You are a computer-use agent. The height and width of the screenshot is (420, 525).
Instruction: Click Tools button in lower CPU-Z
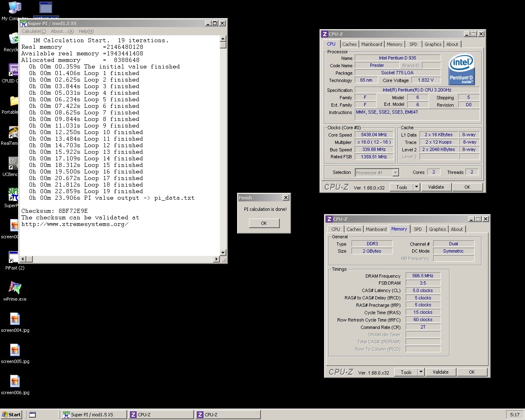point(406,372)
